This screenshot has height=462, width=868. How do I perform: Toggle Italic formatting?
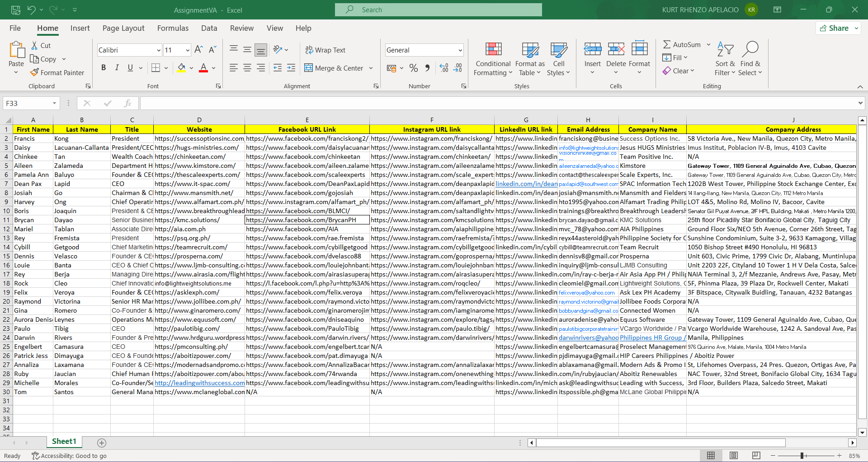(117, 68)
